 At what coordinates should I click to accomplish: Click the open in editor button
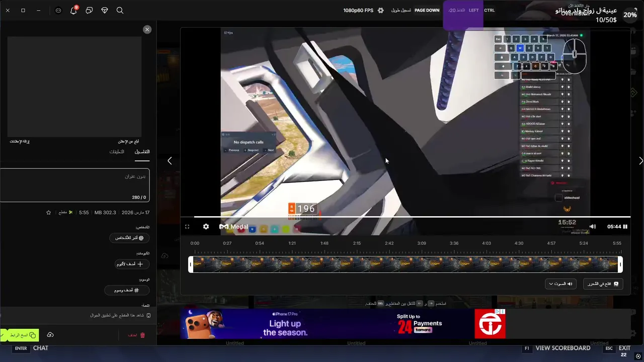pos(603,284)
